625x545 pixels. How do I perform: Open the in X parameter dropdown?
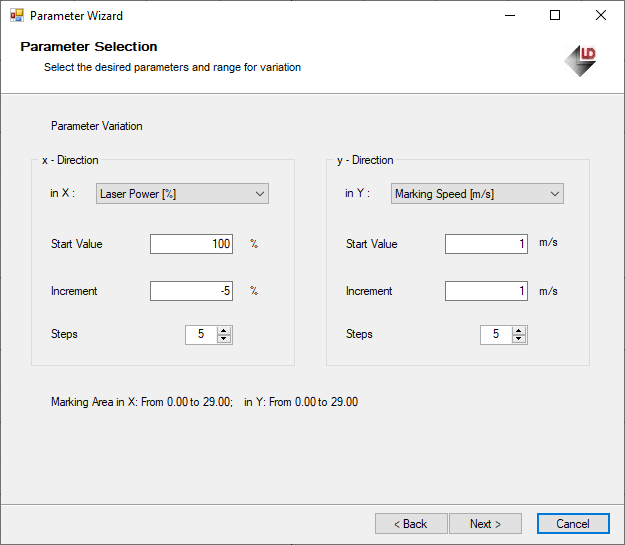pyautogui.click(x=182, y=194)
